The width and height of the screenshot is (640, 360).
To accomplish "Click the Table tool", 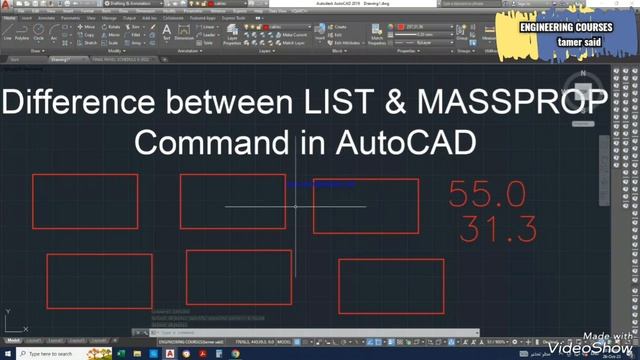I will pyautogui.click(x=205, y=43).
